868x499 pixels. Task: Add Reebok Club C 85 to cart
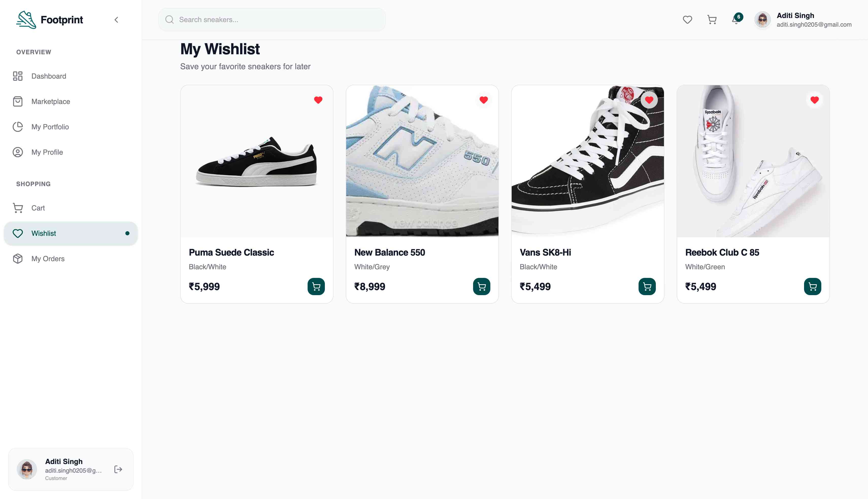pos(812,286)
